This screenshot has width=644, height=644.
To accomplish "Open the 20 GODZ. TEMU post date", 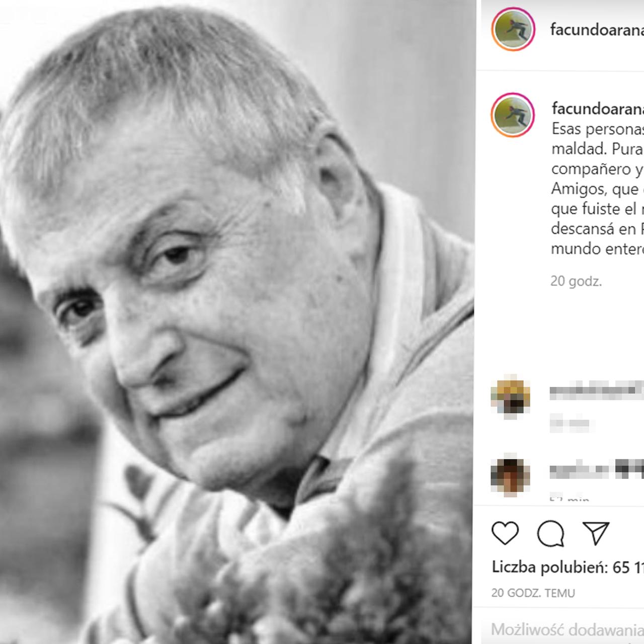I will [533, 593].
